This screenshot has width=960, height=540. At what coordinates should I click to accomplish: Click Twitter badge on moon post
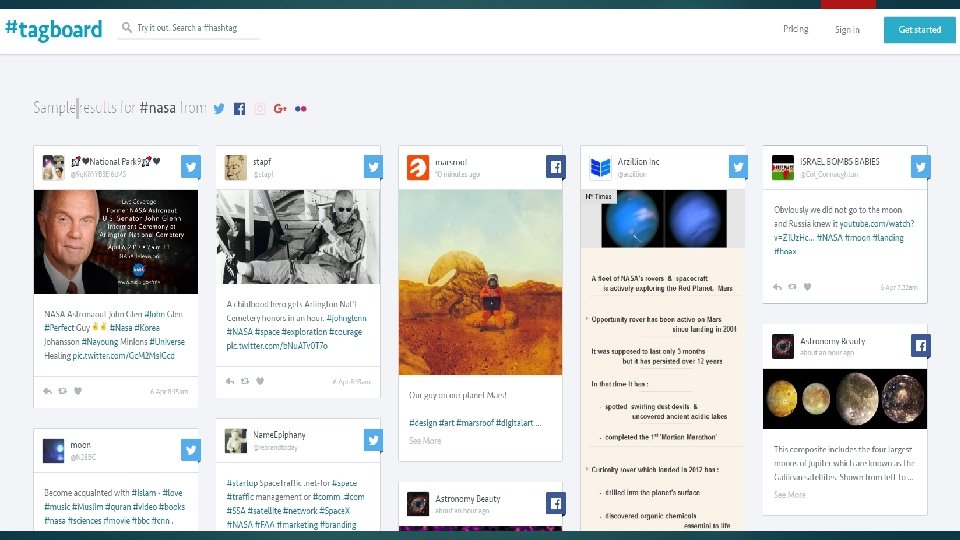click(190, 450)
